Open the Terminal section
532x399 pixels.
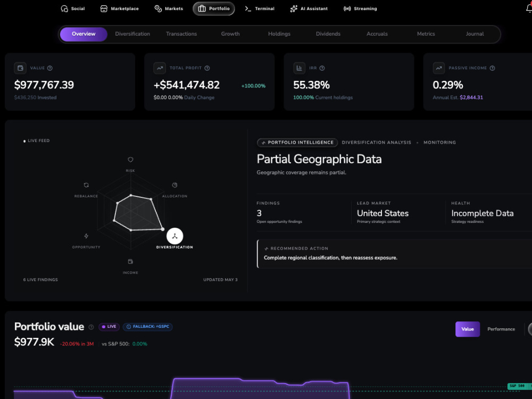[260, 9]
